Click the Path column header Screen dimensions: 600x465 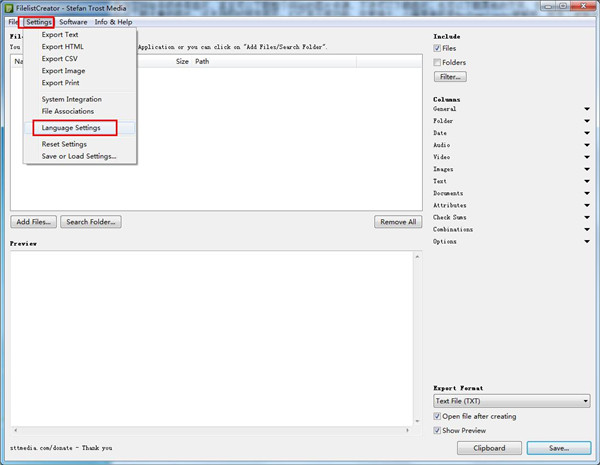pyautogui.click(x=202, y=62)
